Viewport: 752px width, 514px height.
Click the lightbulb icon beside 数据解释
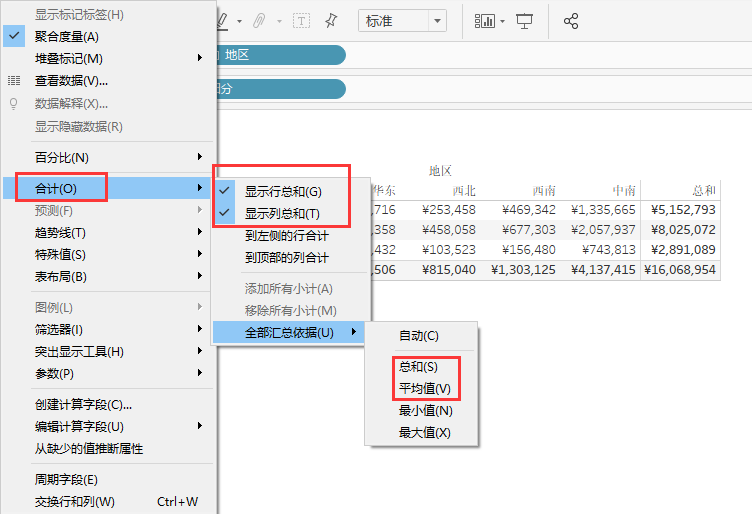tap(13, 104)
